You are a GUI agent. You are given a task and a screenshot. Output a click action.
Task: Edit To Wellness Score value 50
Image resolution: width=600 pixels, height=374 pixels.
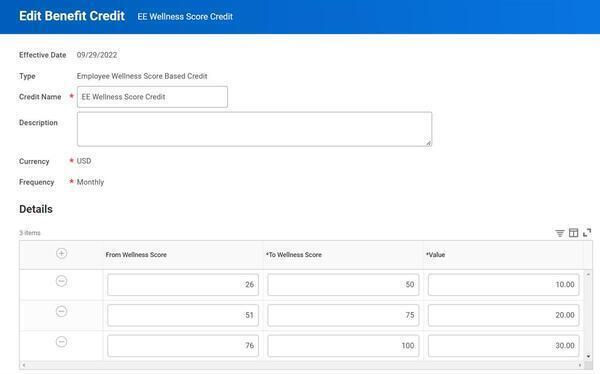click(343, 284)
